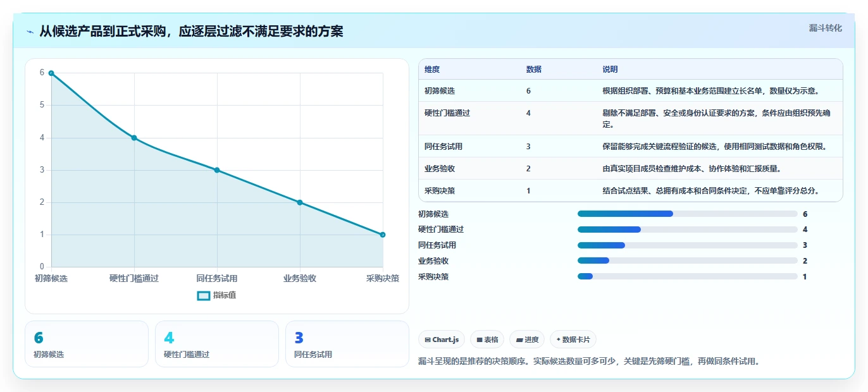
Task: Click the 漏斗转化 label in header
Action: [x=826, y=28]
